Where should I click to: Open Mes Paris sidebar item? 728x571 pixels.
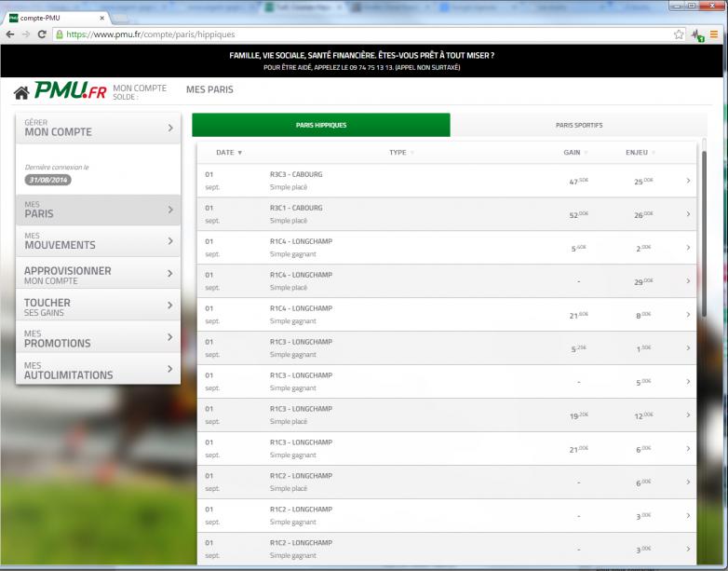coord(98,210)
